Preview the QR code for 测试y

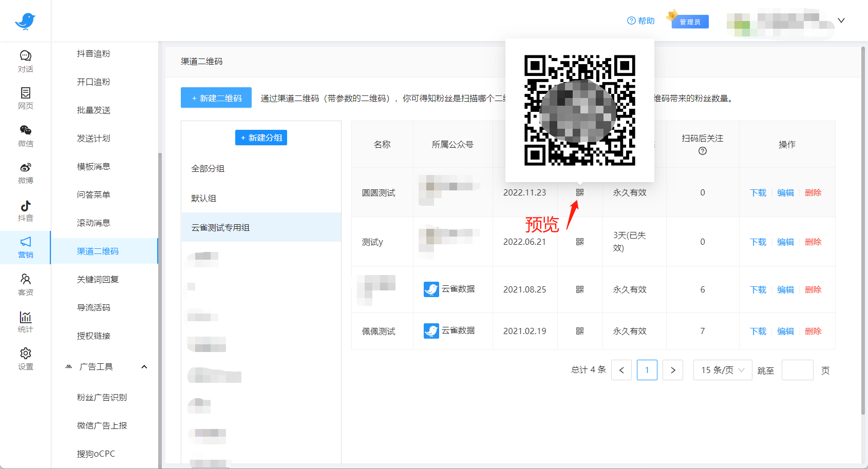tap(579, 241)
